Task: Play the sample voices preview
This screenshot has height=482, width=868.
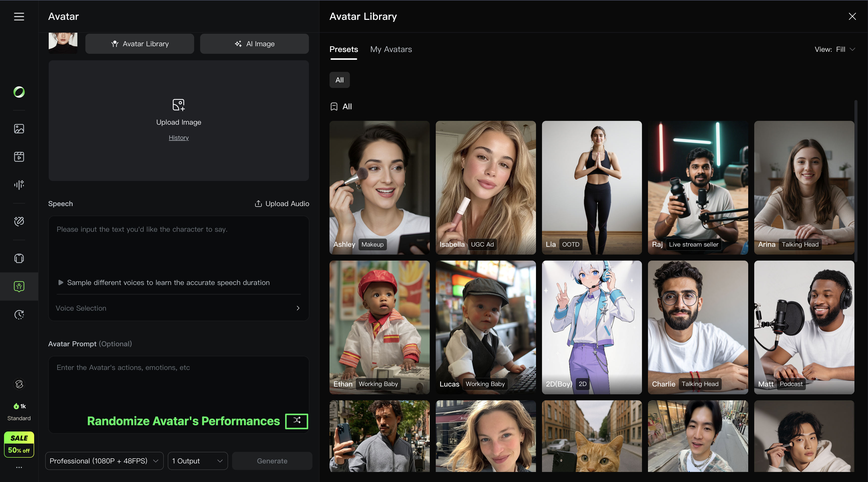Action: (x=61, y=282)
